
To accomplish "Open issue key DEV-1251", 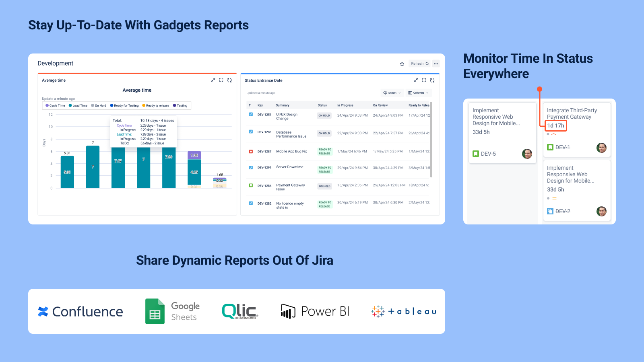I will (x=264, y=115).
